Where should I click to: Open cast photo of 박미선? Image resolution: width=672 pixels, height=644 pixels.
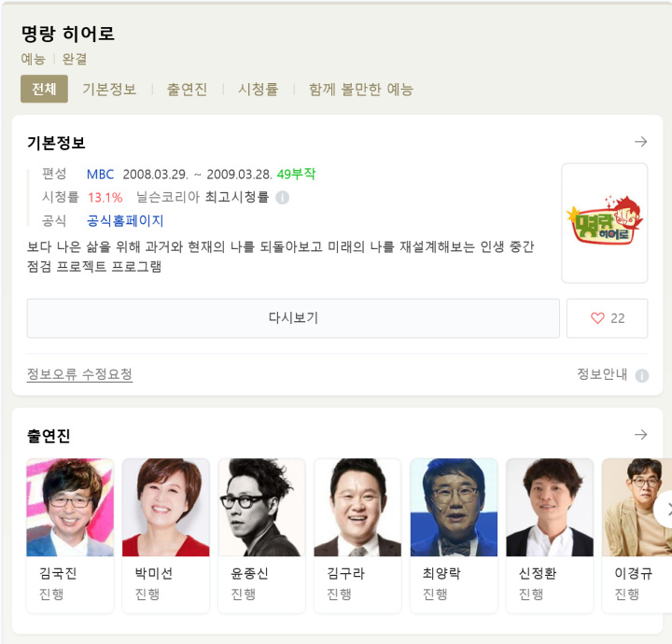(x=166, y=508)
